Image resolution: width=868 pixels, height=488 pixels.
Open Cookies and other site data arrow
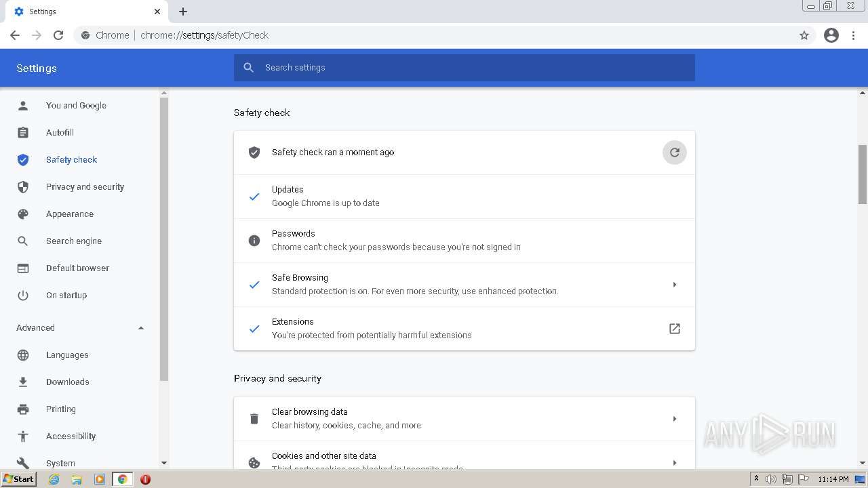675,463
